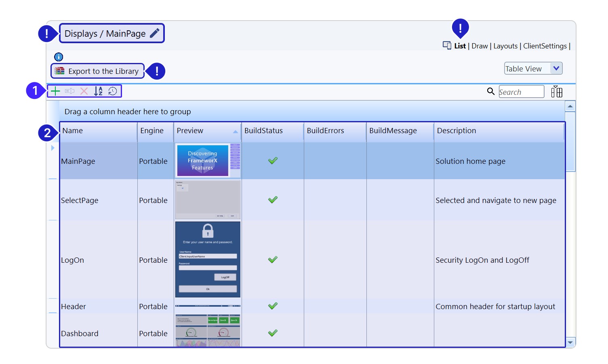Image resolution: width=608 pixels, height=364 pixels.
Task: Open the Table View dropdown
Action: 556,69
